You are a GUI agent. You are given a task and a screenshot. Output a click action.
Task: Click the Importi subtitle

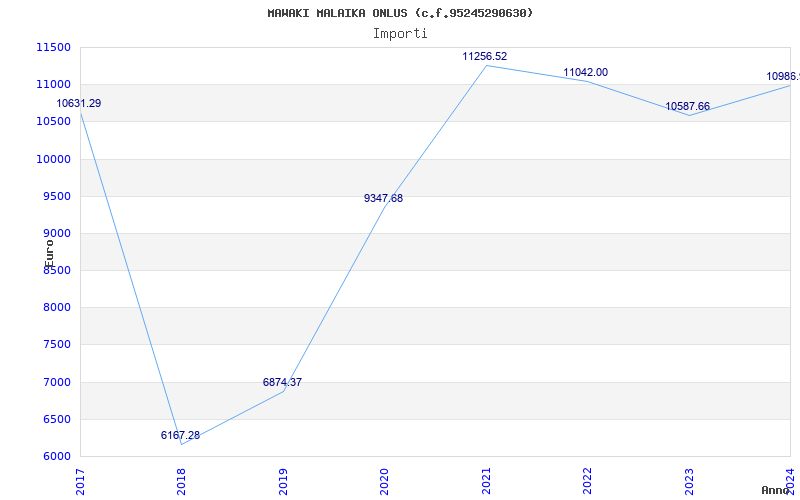(400, 34)
